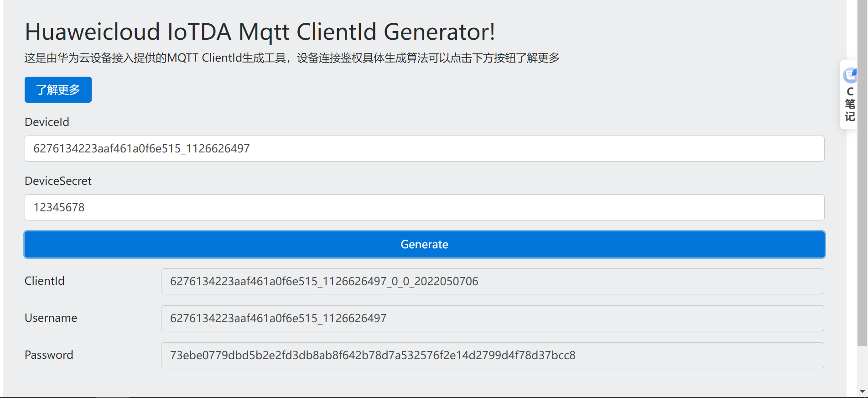The image size is (868, 398).
Task: Click the scrollbar track below the thumb
Action: tap(862, 367)
